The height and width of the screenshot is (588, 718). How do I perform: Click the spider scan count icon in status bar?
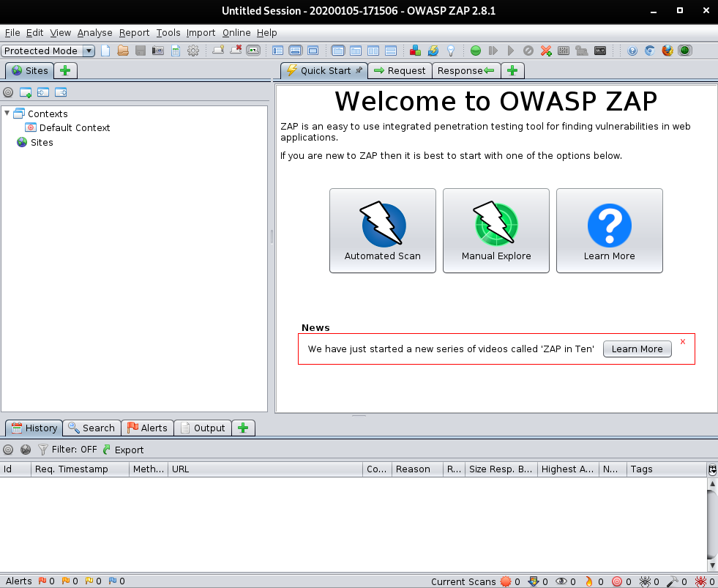(646, 581)
